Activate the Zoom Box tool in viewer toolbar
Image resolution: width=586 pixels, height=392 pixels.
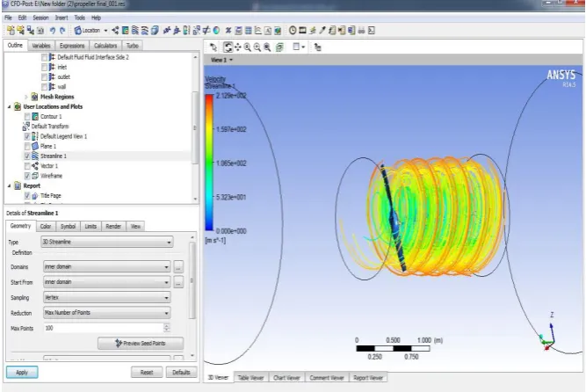tap(257, 47)
